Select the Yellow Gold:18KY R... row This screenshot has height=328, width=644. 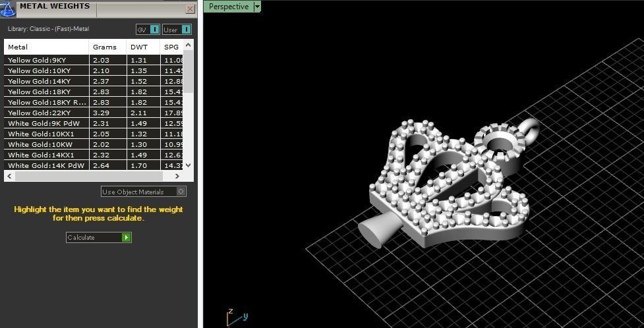pos(94,102)
